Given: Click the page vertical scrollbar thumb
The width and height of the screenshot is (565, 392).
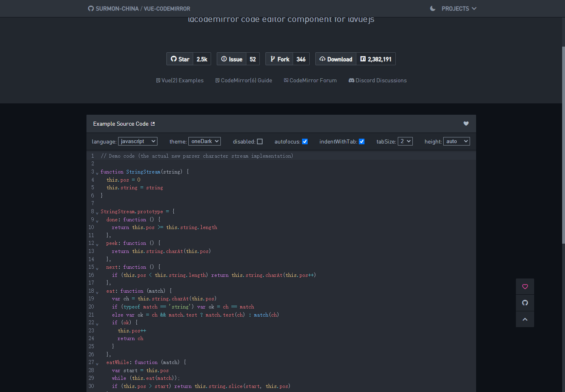Looking at the screenshot, I should click(563, 145).
